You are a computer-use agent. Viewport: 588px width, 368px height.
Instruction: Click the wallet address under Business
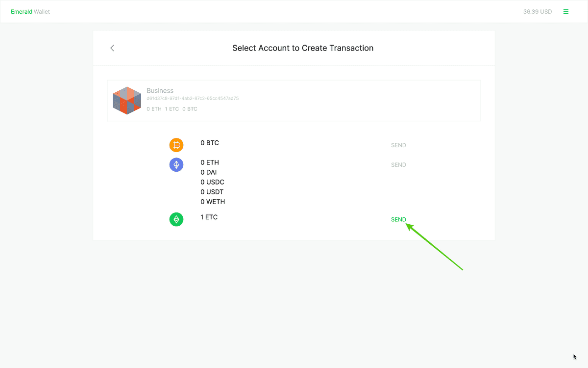coord(193,98)
